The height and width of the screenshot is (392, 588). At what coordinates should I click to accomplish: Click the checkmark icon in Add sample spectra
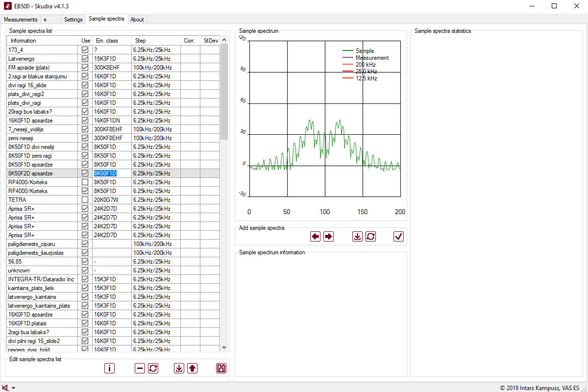coord(398,237)
